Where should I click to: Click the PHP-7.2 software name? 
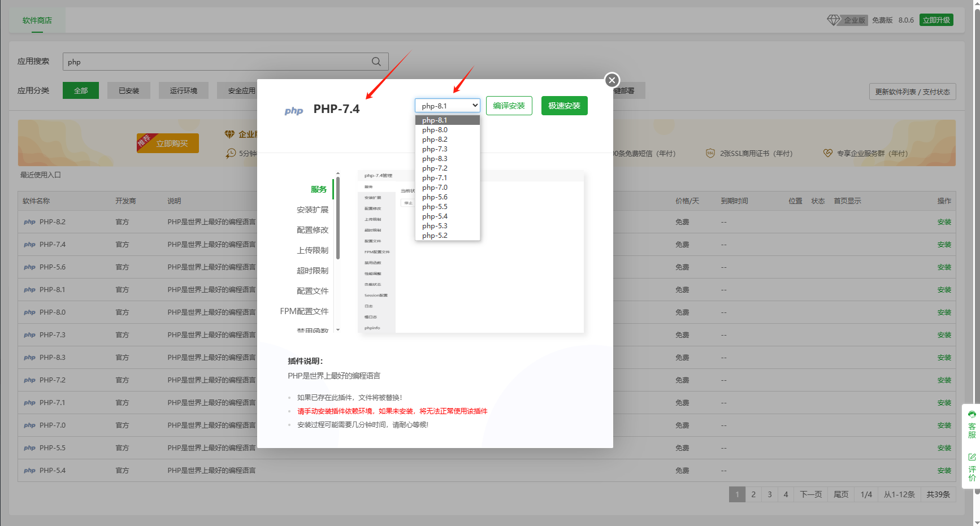tap(53, 380)
